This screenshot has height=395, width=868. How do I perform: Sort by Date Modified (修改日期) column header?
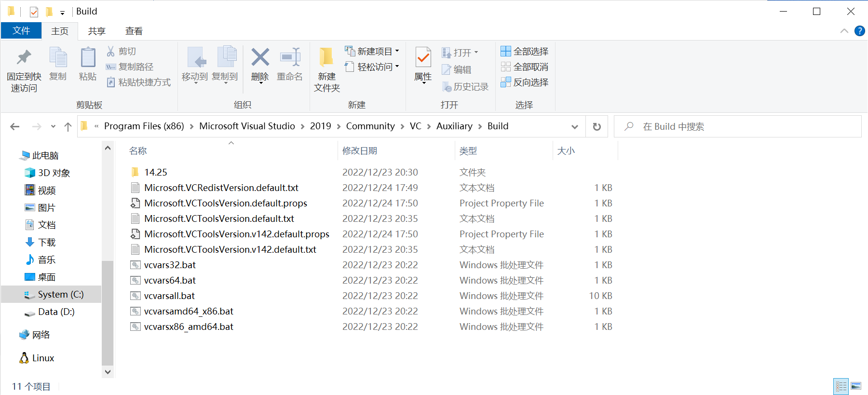360,151
